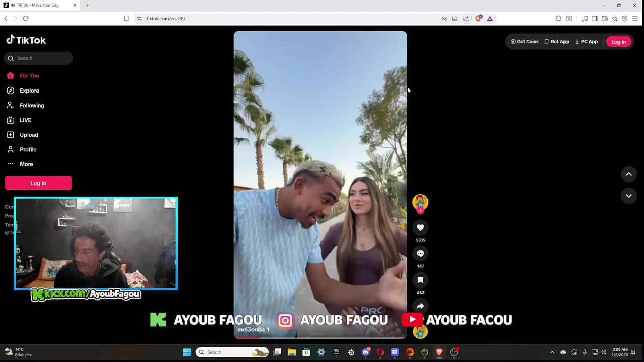Open the browser hamburger menu
Image resolution: width=644 pixels, height=362 pixels.
[635, 19]
